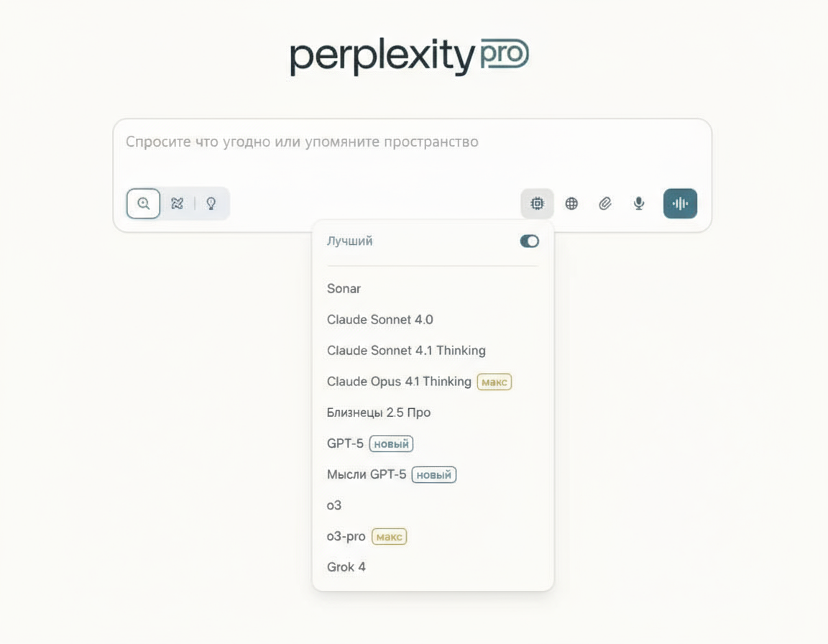Switch to Grok 4 model
This screenshot has width=828, height=644.
(x=346, y=567)
